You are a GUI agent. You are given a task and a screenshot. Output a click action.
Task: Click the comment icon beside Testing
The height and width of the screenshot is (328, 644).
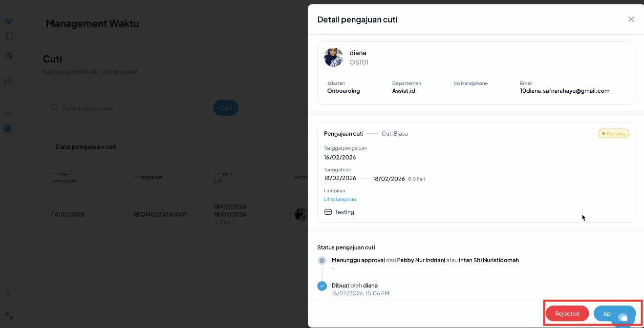coord(328,212)
